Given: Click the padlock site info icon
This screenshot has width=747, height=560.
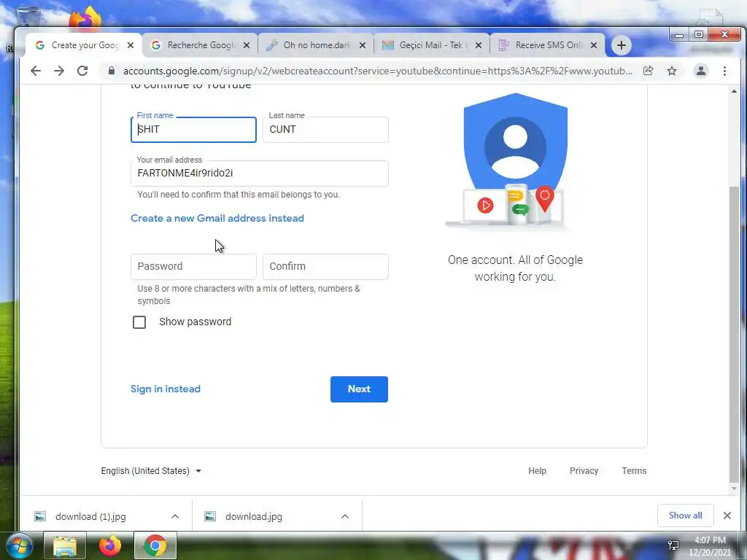Looking at the screenshot, I should pyautogui.click(x=112, y=71).
